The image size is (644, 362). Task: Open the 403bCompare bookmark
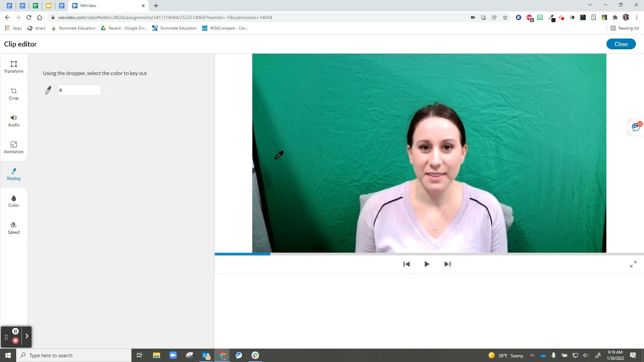225,28
